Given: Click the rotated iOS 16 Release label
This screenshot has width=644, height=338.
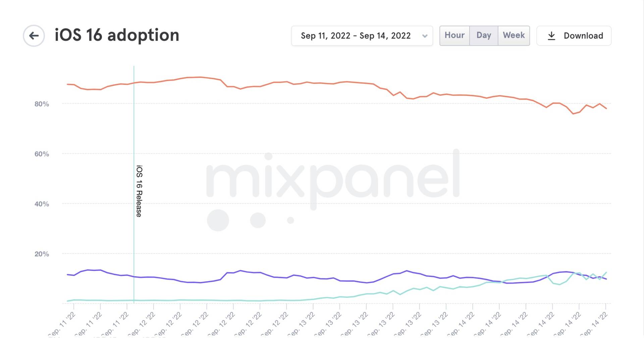Looking at the screenshot, I should tap(139, 191).
